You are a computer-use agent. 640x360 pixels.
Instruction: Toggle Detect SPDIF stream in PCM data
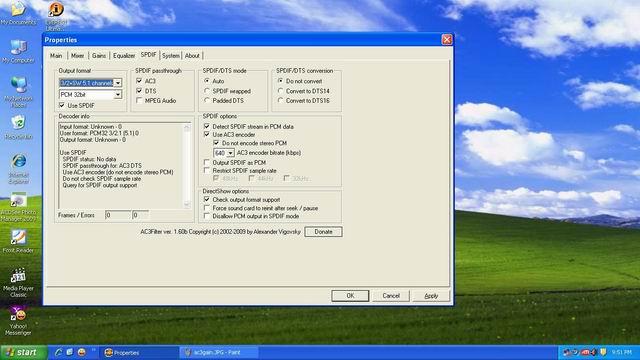[207, 127]
